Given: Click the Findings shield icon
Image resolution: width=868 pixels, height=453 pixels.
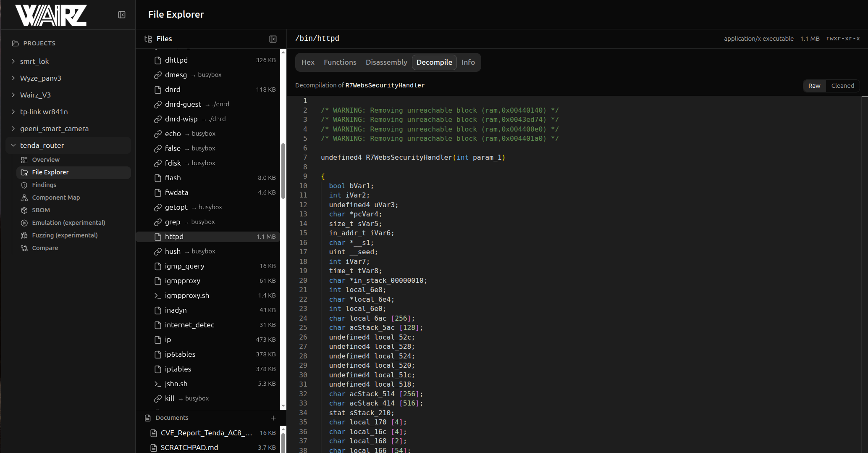Looking at the screenshot, I should pyautogui.click(x=24, y=185).
